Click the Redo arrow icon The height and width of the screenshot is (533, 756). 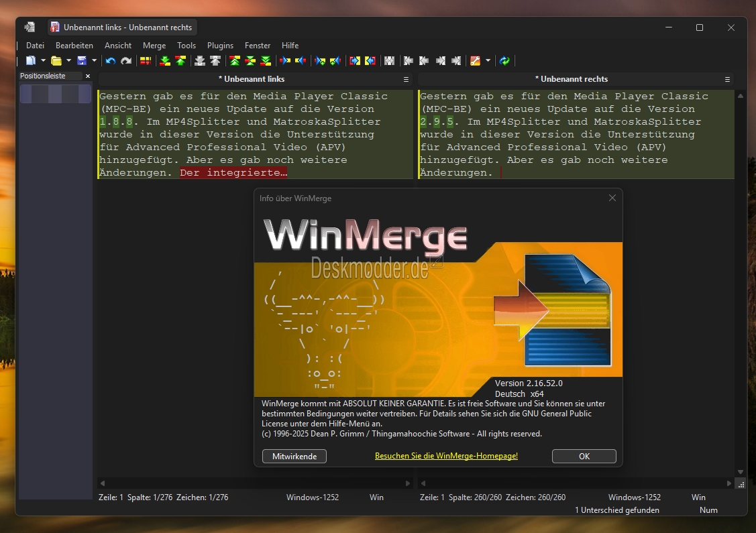pos(126,61)
